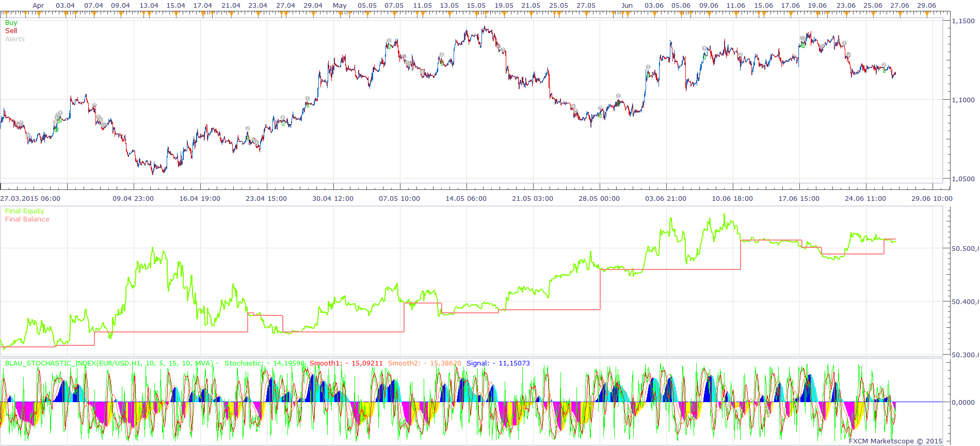Click the 19.06 date on top axis
980x446 pixels.
pyautogui.click(x=817, y=6)
